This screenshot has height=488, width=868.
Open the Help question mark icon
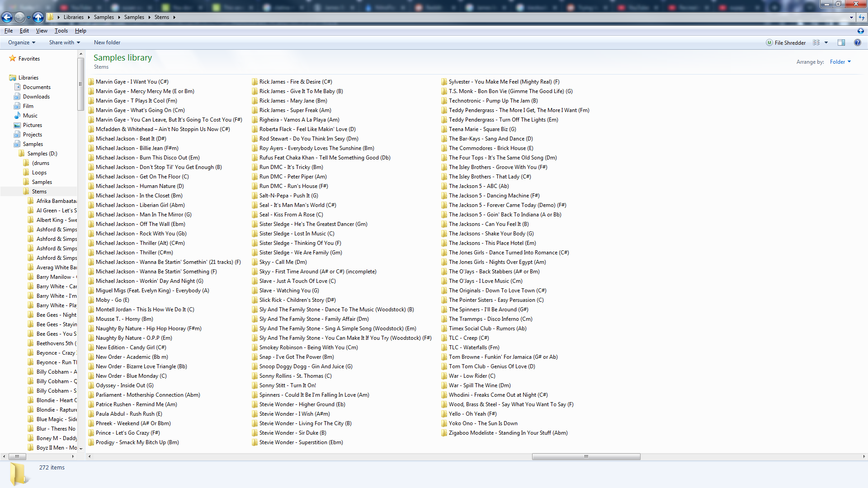(x=857, y=42)
